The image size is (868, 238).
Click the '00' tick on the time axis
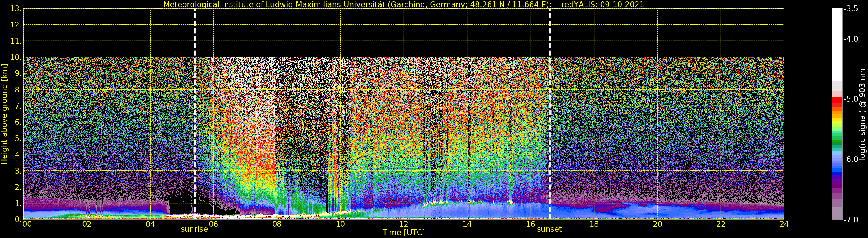pyautogui.click(x=27, y=224)
